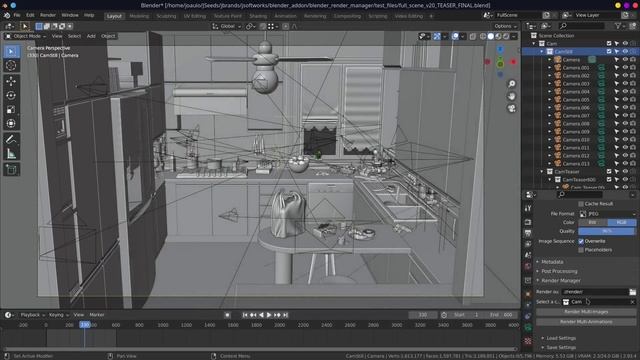Open the Render properties tab

528,222
